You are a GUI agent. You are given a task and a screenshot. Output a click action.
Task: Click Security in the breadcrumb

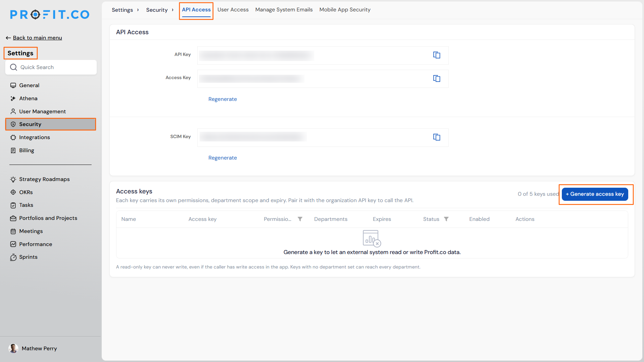pos(157,10)
